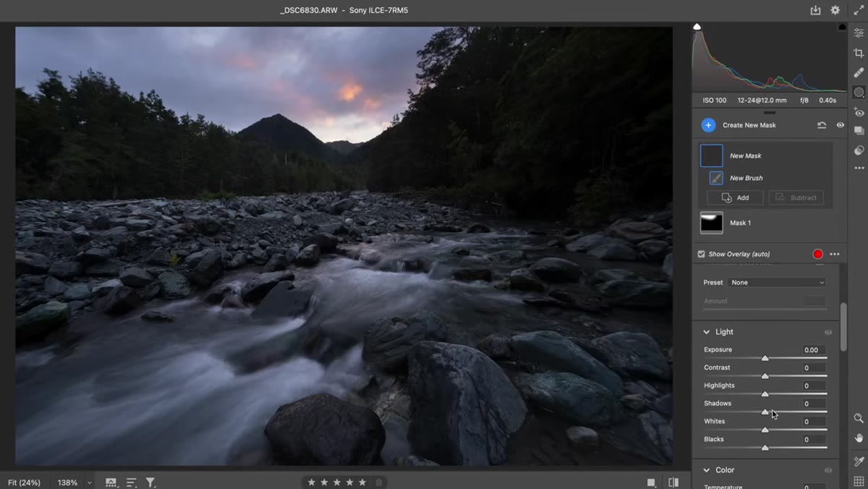The image size is (868, 489).
Task: Toggle Light section visibility eye
Action: point(828,332)
